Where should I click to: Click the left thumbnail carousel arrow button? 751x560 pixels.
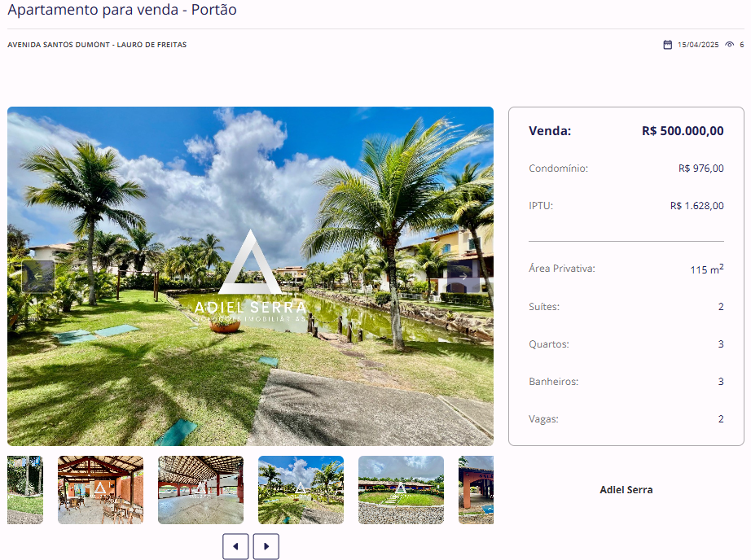click(235, 546)
